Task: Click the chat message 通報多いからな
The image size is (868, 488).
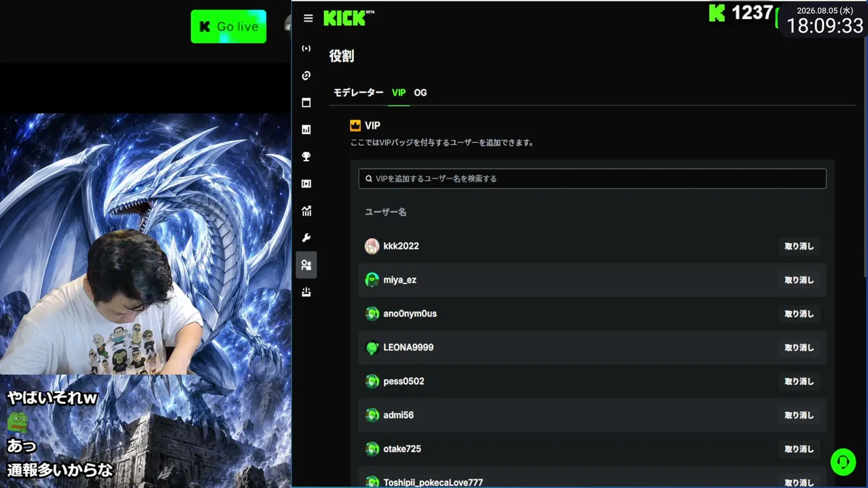Action: 60,470
